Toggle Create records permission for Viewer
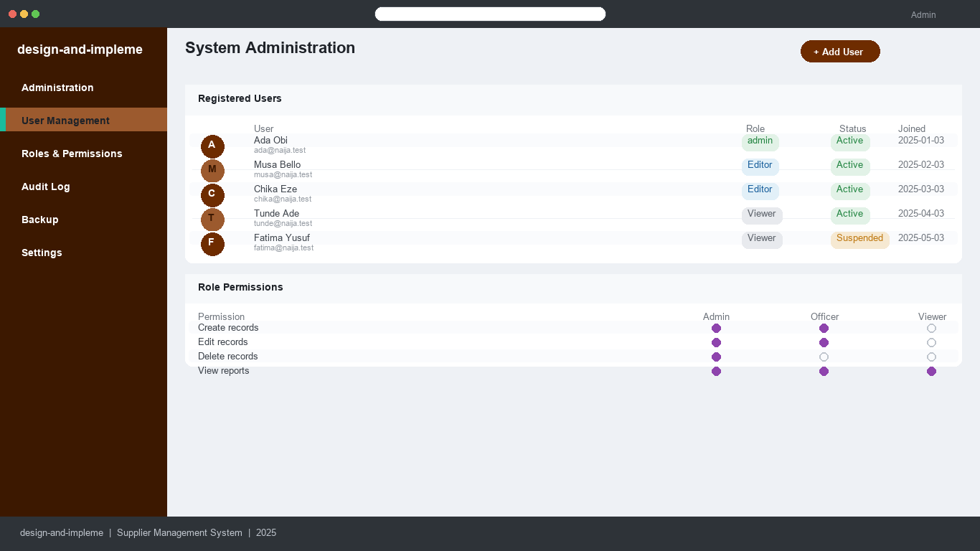 (931, 329)
